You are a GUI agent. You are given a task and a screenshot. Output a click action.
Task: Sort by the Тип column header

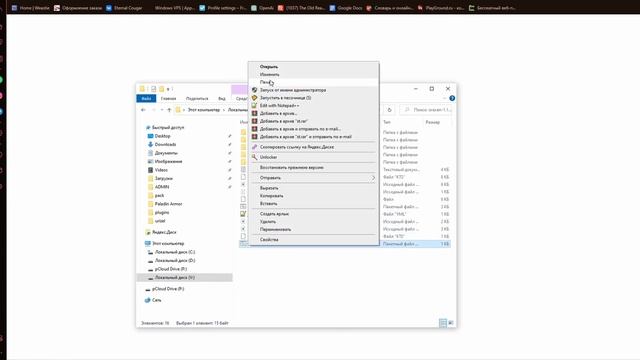[387, 122]
